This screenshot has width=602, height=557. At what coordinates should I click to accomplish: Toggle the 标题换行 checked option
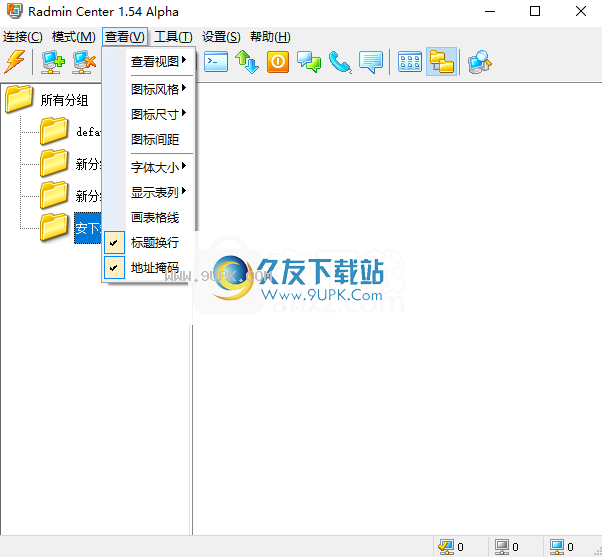point(149,243)
